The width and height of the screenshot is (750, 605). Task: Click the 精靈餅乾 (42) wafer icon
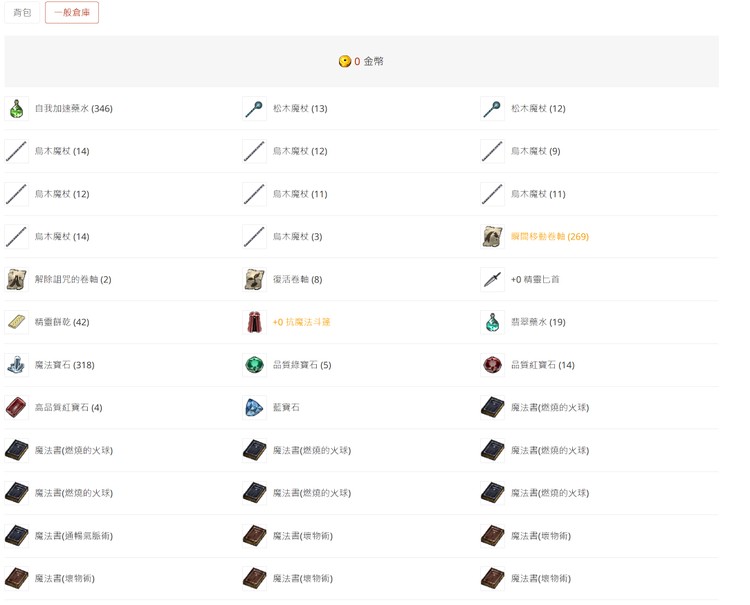(17, 323)
